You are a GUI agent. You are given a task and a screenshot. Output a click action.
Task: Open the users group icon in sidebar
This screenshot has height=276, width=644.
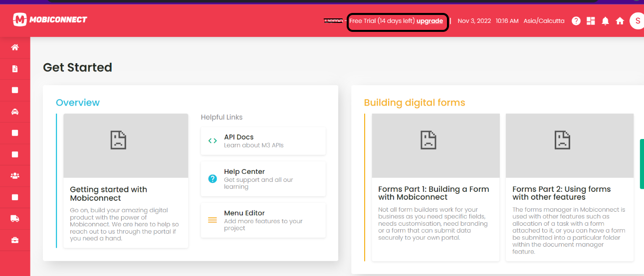coord(15,176)
